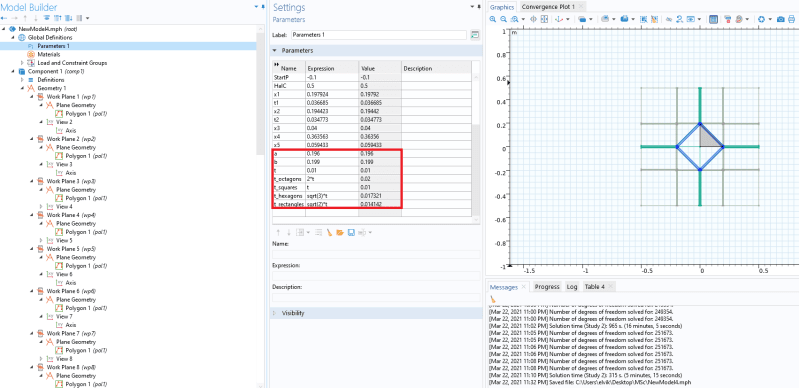The image size is (800, 388).
Task: Click the hide objects link icon in Graphics toolbar
Action: point(668,19)
